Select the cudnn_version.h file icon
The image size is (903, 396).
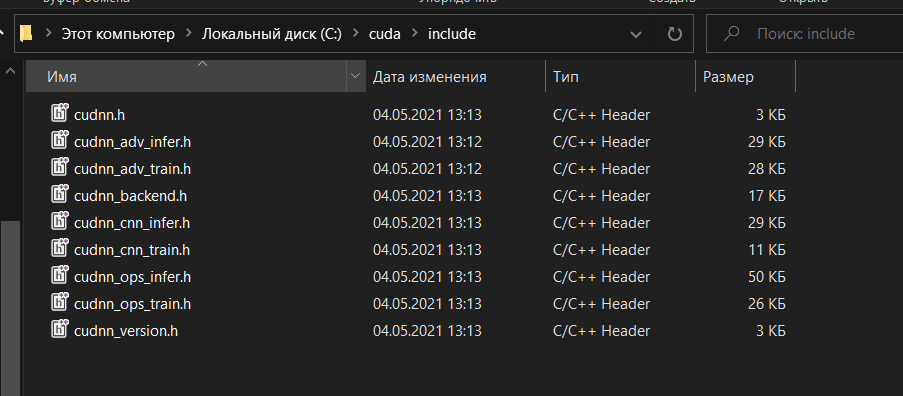(x=60, y=330)
